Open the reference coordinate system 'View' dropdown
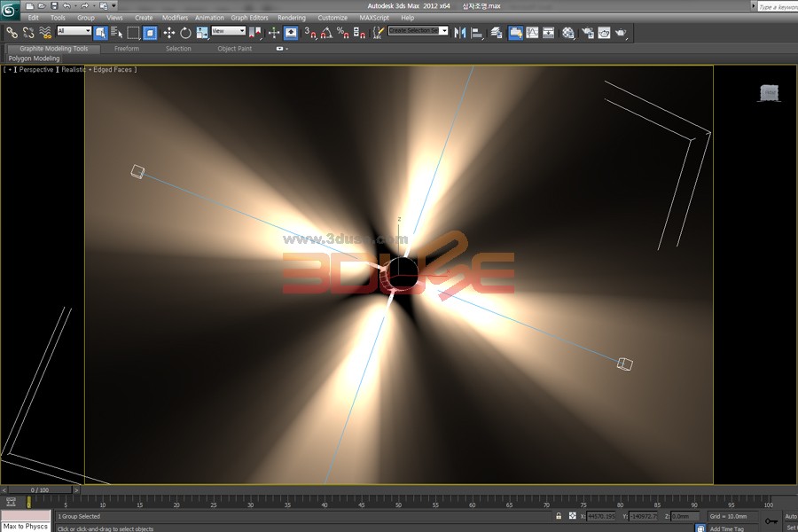 click(x=228, y=32)
